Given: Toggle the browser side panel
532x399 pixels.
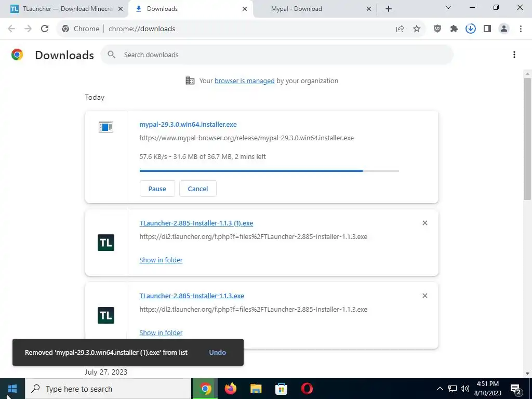Looking at the screenshot, I should point(487,29).
